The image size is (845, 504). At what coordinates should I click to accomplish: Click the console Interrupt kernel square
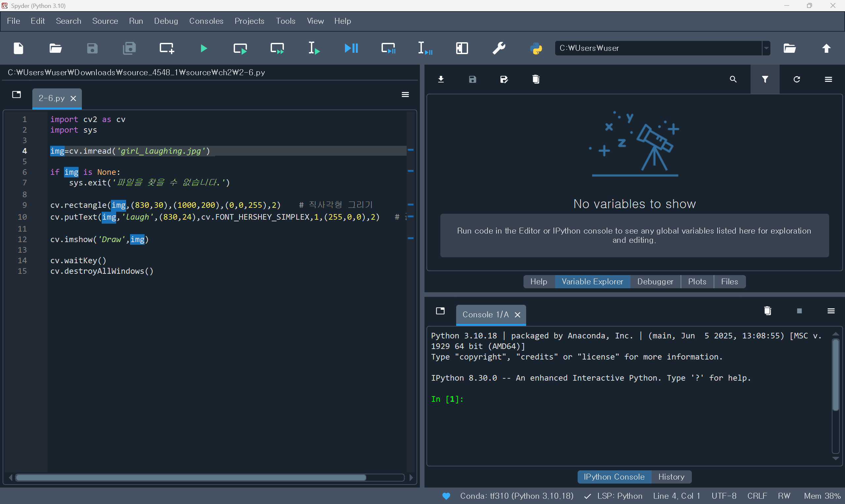click(799, 311)
